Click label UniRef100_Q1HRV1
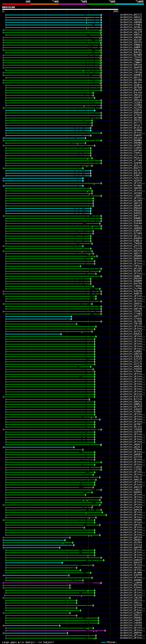The height and width of the screenshot is (644, 146). pyautogui.click(x=131, y=85)
